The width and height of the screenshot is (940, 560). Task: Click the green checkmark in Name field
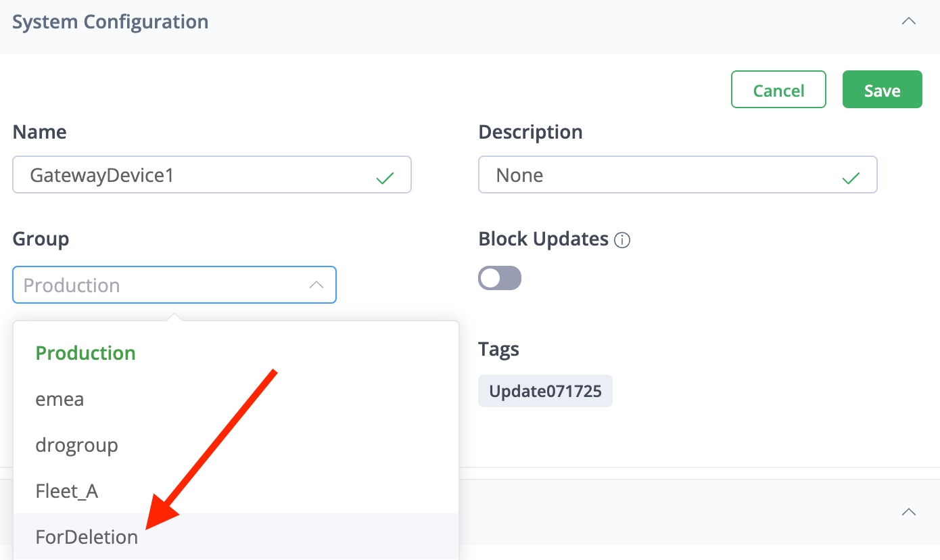pyautogui.click(x=385, y=179)
